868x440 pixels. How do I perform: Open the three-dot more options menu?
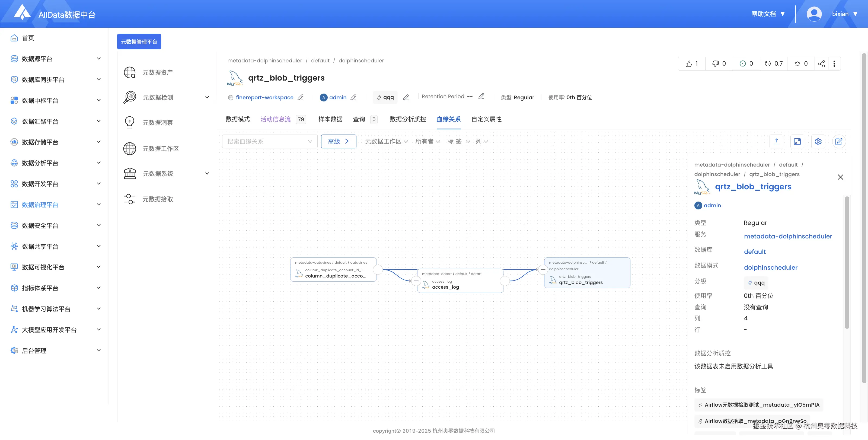point(834,64)
